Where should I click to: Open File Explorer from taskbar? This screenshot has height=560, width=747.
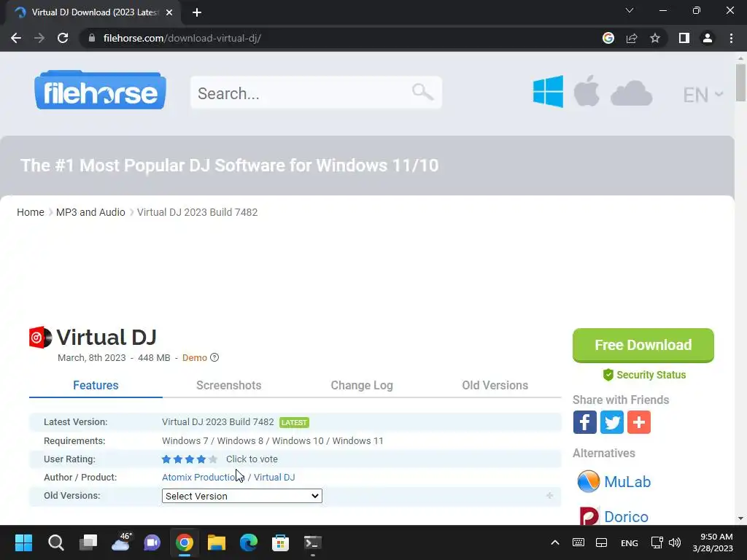tap(216, 542)
